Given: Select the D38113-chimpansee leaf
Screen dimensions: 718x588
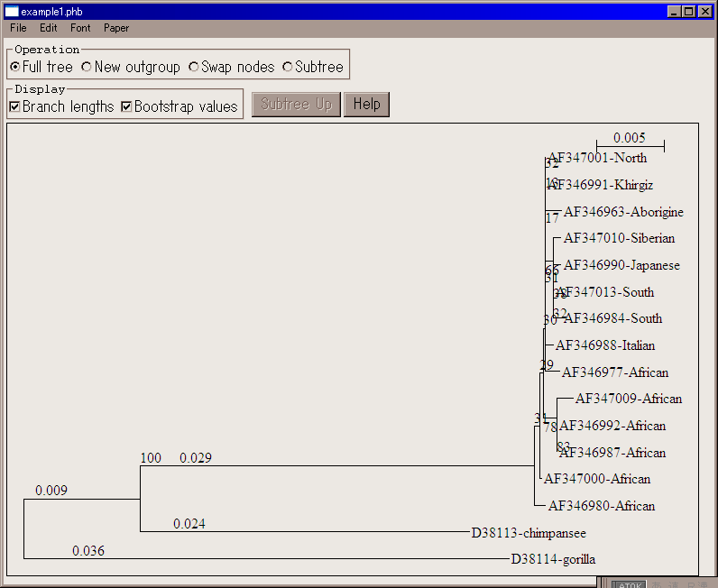Looking at the screenshot, I should tap(529, 533).
